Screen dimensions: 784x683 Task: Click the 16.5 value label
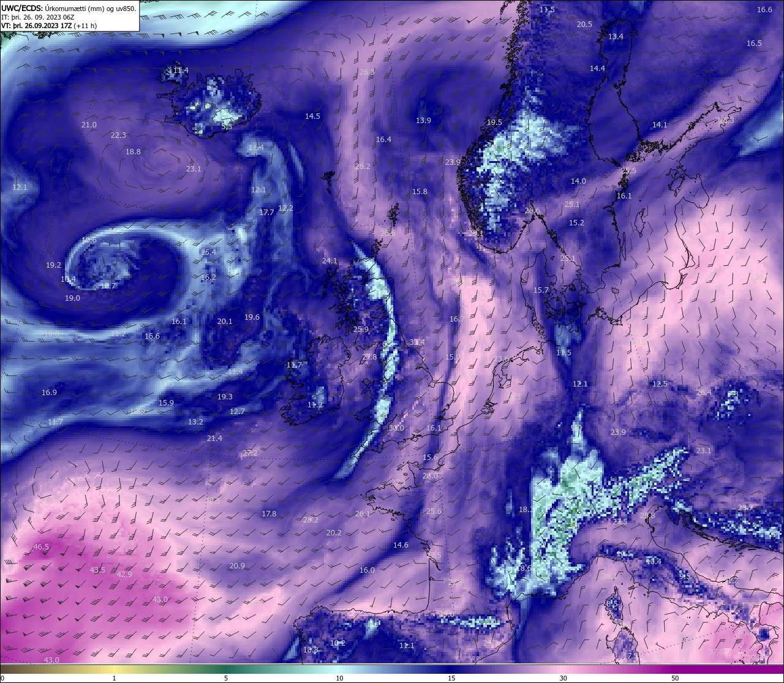pyautogui.click(x=754, y=43)
